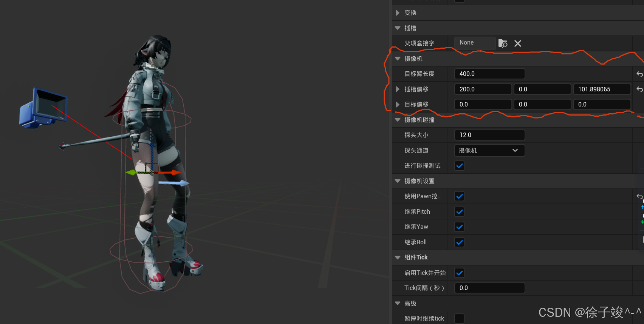This screenshot has width=644, height=324.
Task: Collapse the 插槽 section
Action: 397,28
